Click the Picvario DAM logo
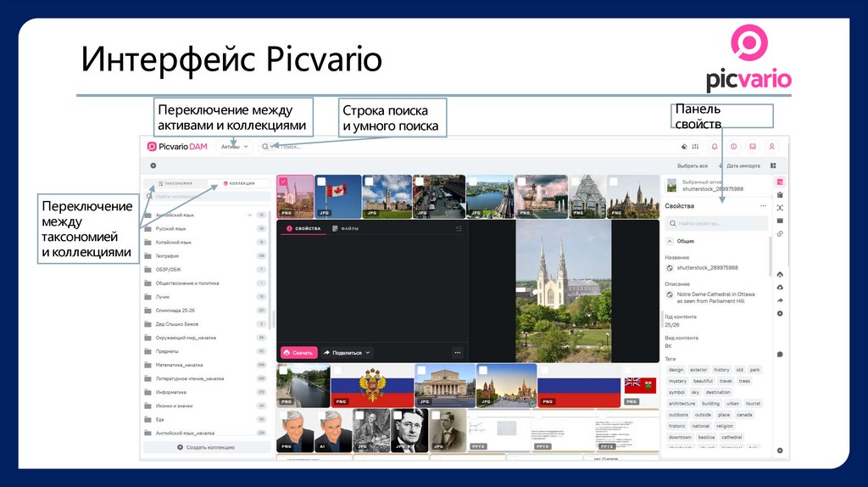868x487 pixels. click(x=177, y=146)
